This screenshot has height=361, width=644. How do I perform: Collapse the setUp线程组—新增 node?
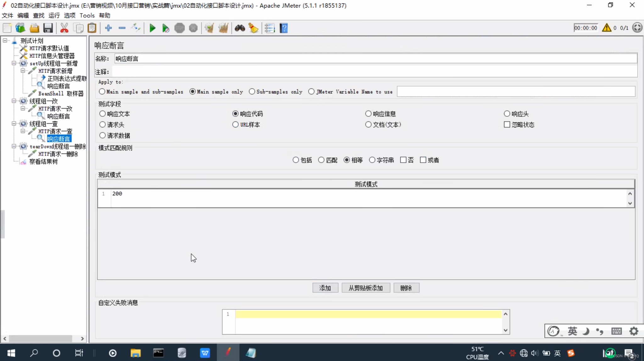(14, 63)
